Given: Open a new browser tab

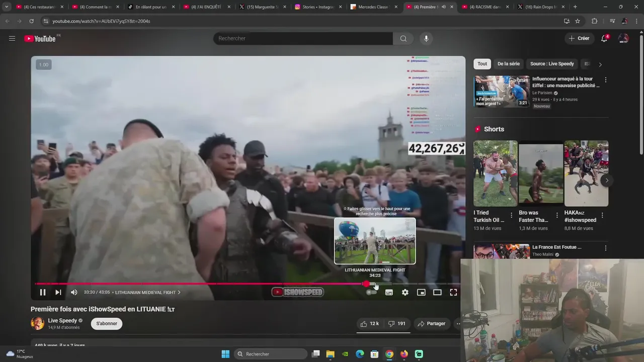Looking at the screenshot, I should 575,7.
